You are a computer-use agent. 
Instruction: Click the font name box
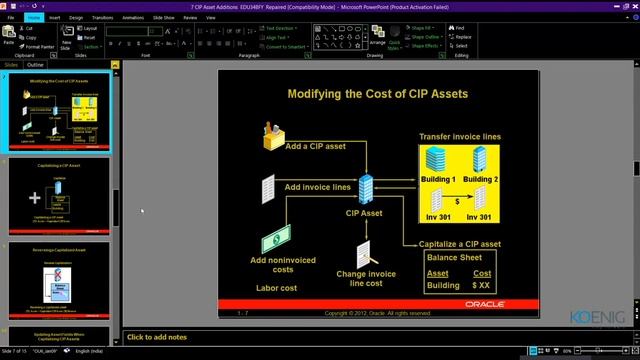pos(127,31)
